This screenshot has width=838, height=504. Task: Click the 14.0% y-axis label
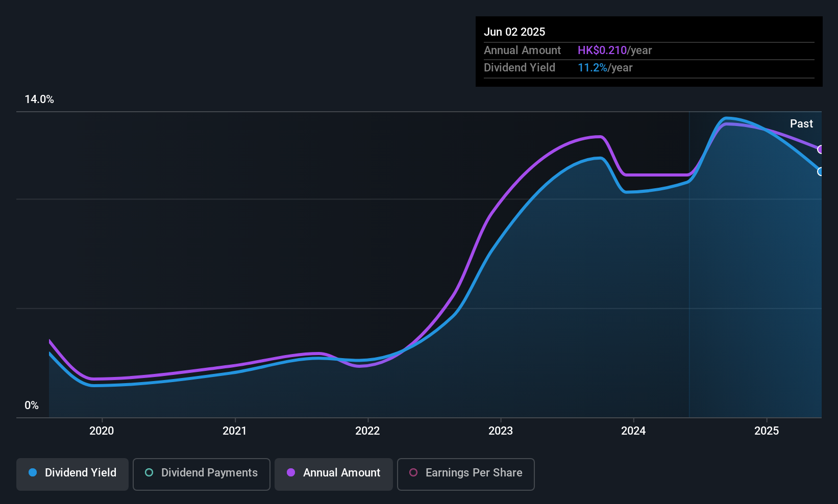click(39, 99)
